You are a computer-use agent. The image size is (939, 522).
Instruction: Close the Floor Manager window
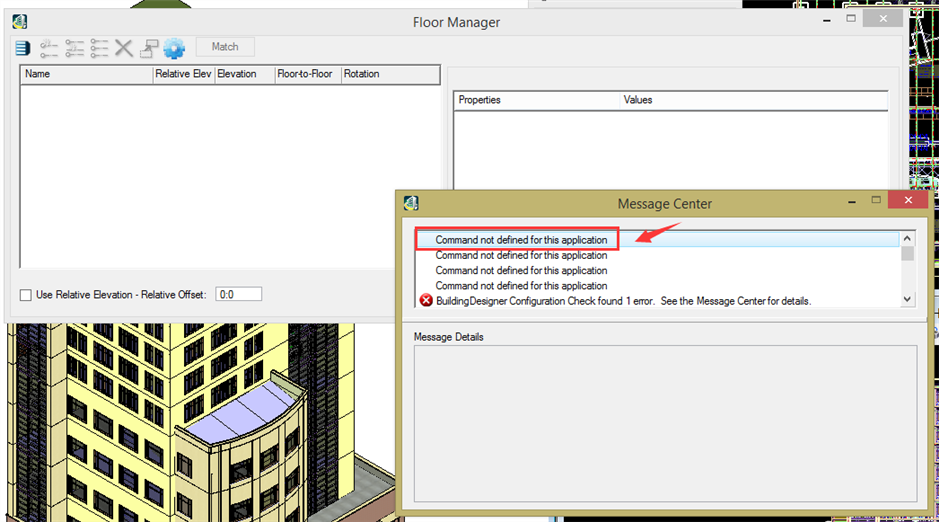coord(883,19)
